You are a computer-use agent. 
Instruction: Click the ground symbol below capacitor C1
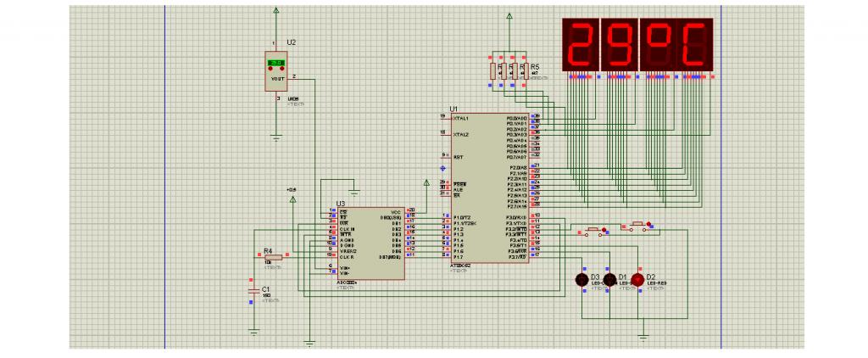point(254,332)
